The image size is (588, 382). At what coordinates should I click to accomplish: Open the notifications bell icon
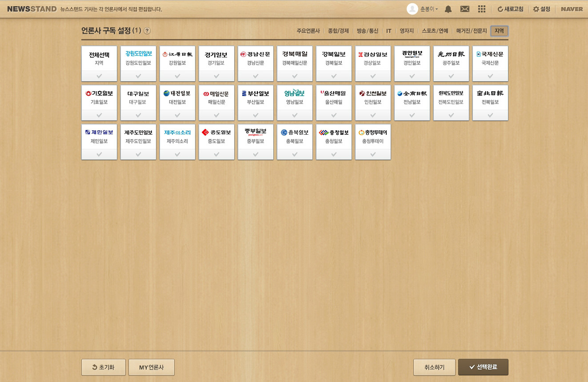[448, 9]
